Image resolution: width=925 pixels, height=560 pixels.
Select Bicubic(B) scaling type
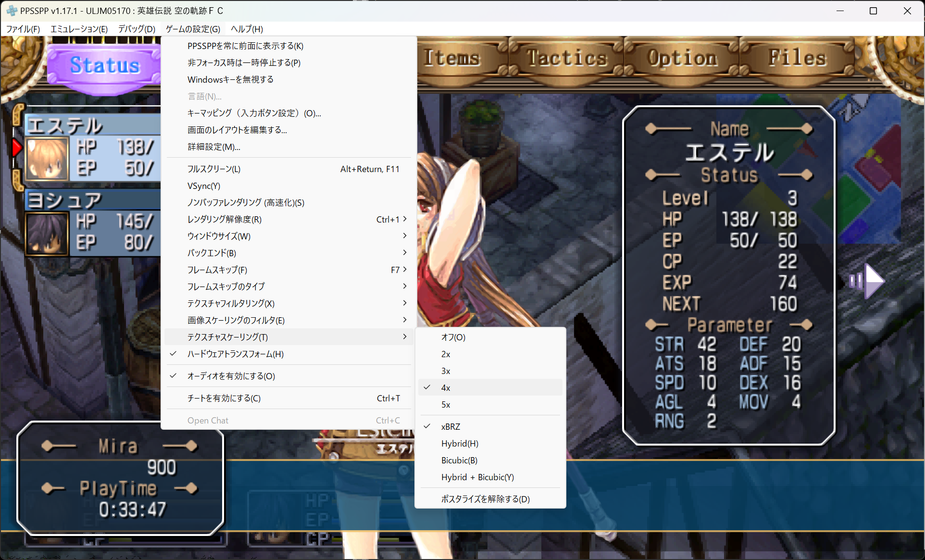tap(490, 460)
